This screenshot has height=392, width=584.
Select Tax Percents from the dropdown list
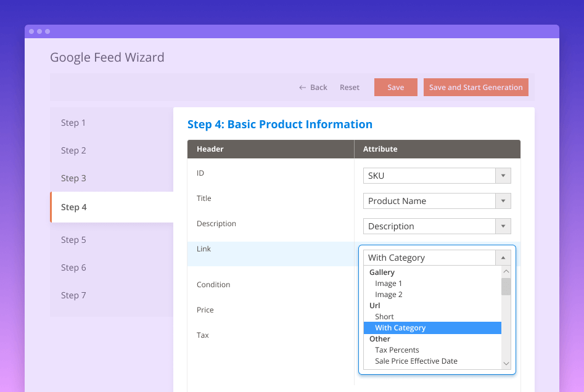click(x=397, y=349)
